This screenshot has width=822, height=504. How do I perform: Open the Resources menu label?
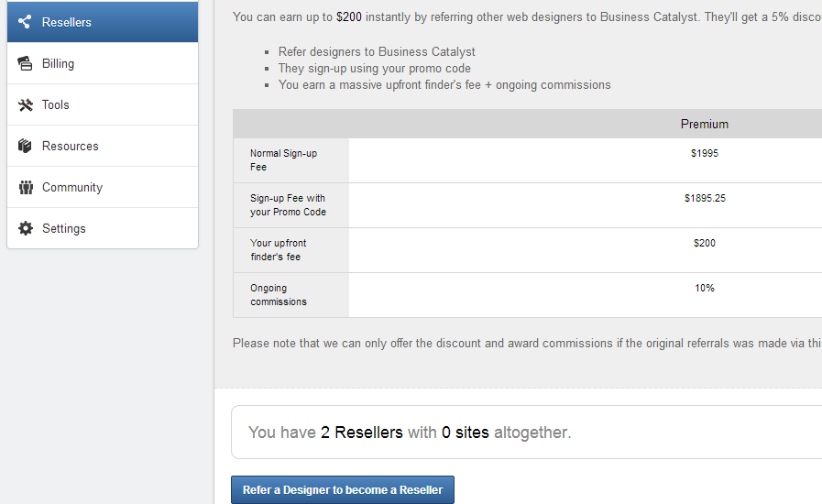click(71, 146)
